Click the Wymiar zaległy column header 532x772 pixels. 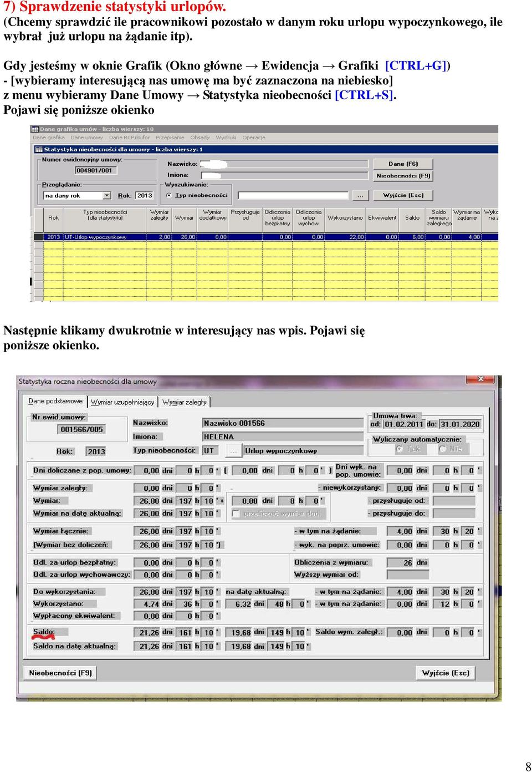[x=159, y=215]
